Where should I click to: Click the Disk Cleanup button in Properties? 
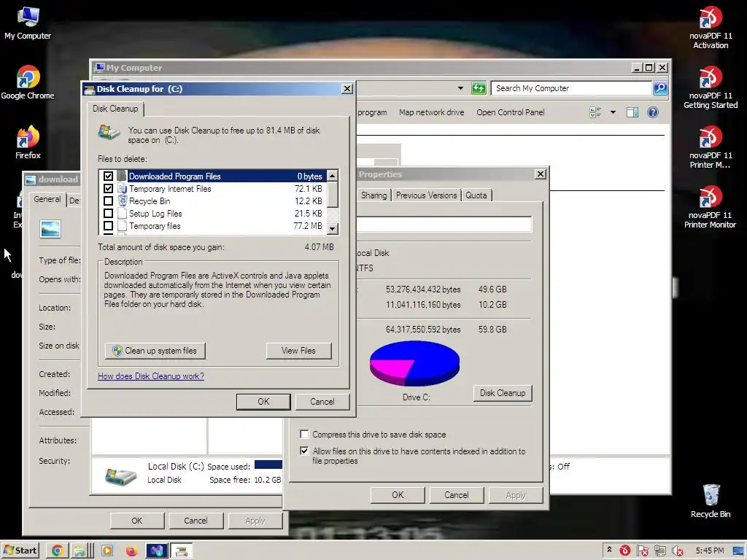[503, 393]
